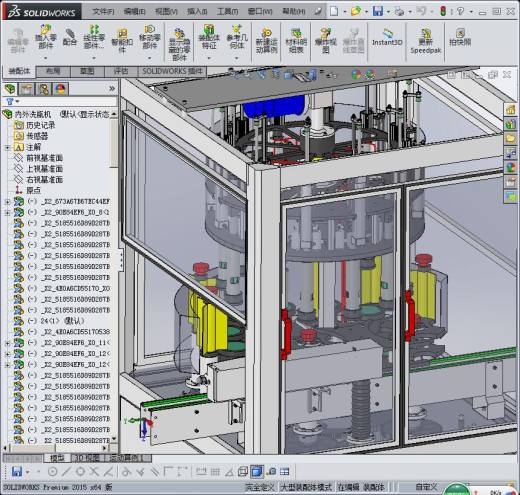Viewport: 520px width, 495px height.
Task: Open the Instant3D tool
Action: [x=387, y=37]
